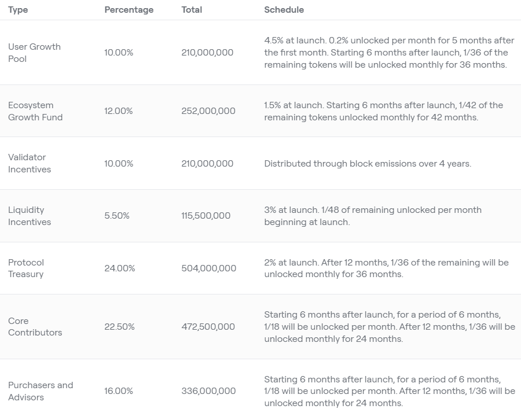The height and width of the screenshot is (420, 521).
Task: Click the block emissions schedule text
Action: (368, 164)
